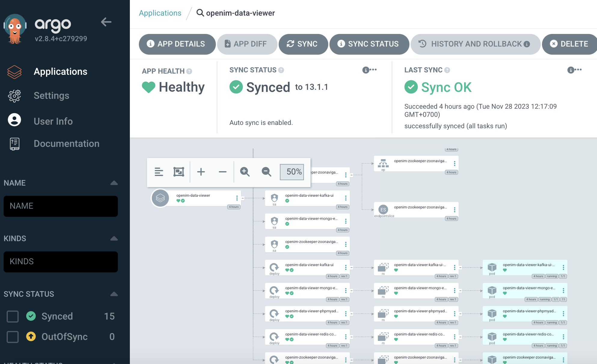The width and height of the screenshot is (597, 364).
Task: Collapse the SYNC STATUS filter section
Action: pos(114,294)
